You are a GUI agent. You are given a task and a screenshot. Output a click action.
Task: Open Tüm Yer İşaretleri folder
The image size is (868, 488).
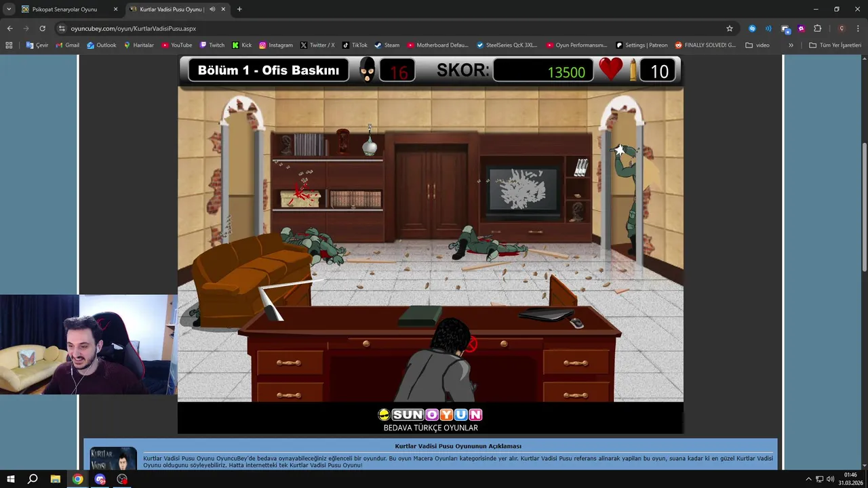[x=835, y=45]
